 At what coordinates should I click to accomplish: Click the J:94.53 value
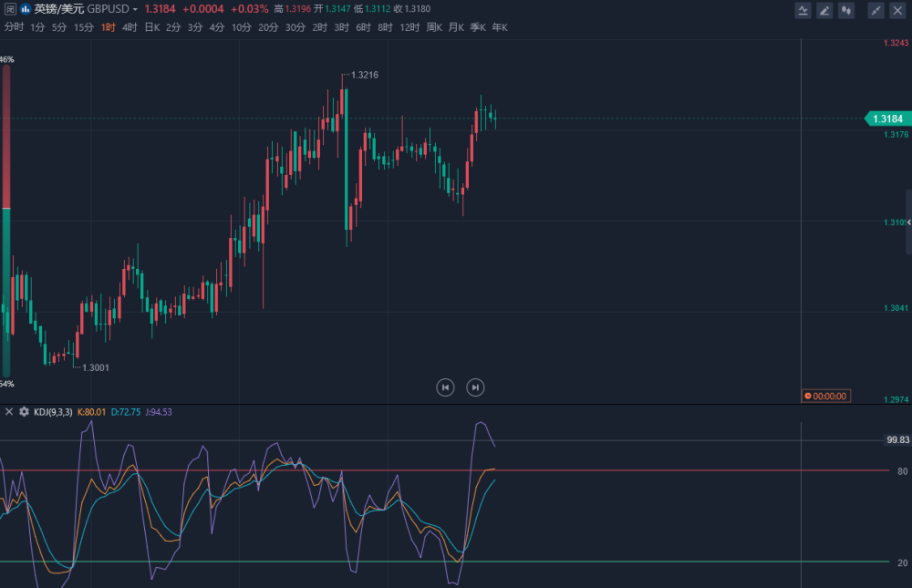159,412
